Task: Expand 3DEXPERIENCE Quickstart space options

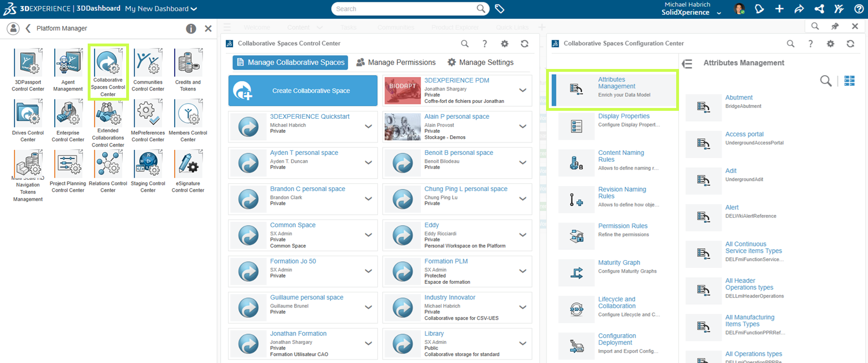Action: pyautogui.click(x=368, y=127)
